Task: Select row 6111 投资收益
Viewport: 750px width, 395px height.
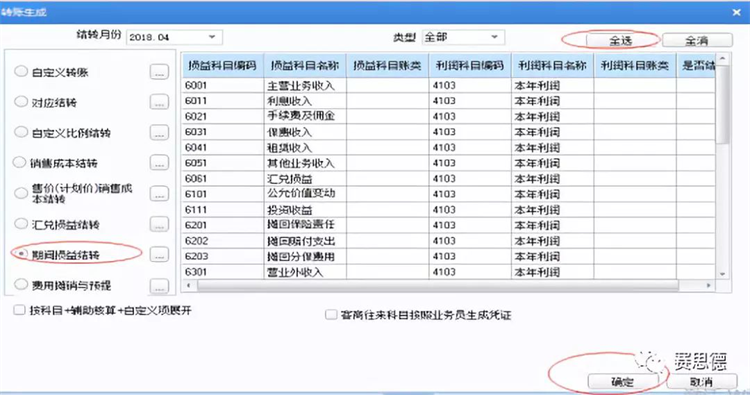Action: [x=449, y=209]
